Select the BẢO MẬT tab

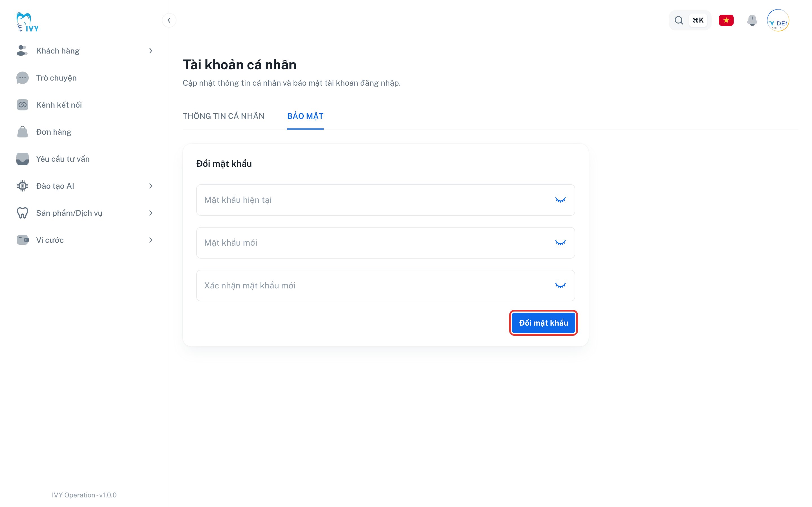point(305,116)
